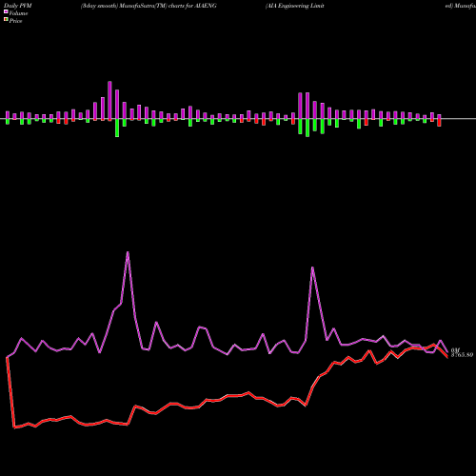Click the 'Daily PVM' title text
The image size is (476, 476).
pyautogui.click(x=18, y=6)
